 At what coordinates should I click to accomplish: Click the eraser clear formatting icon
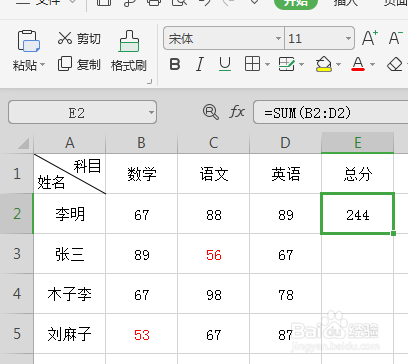click(395, 64)
